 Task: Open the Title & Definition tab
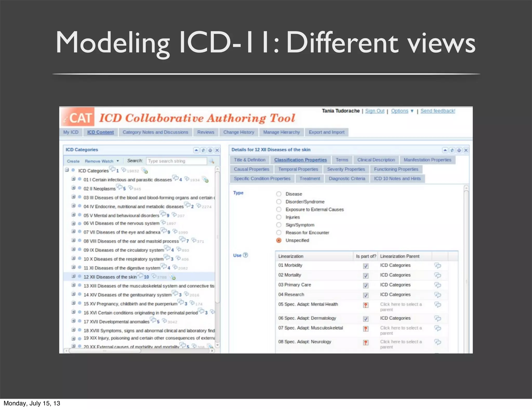(x=250, y=160)
